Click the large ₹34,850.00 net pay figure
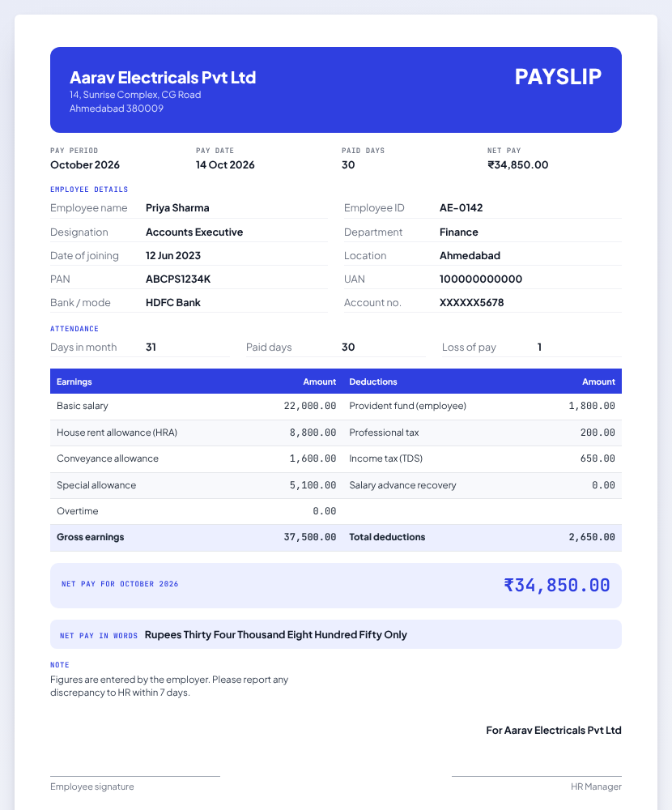672x810 pixels. point(557,586)
